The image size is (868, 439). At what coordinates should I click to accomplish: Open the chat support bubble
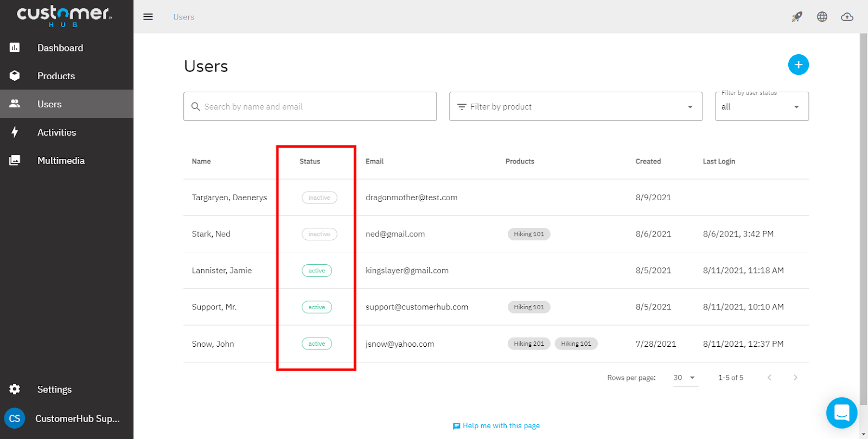tap(841, 413)
